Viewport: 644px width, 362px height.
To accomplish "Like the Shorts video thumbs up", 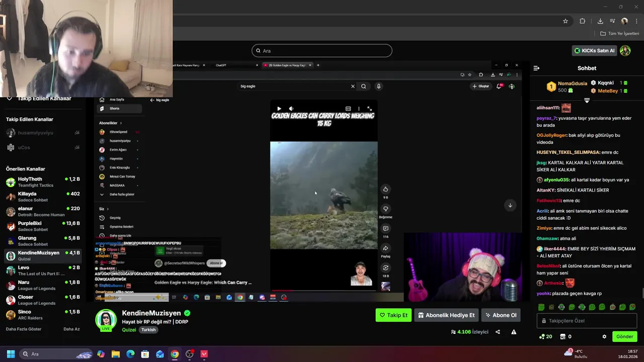I will pos(385,189).
